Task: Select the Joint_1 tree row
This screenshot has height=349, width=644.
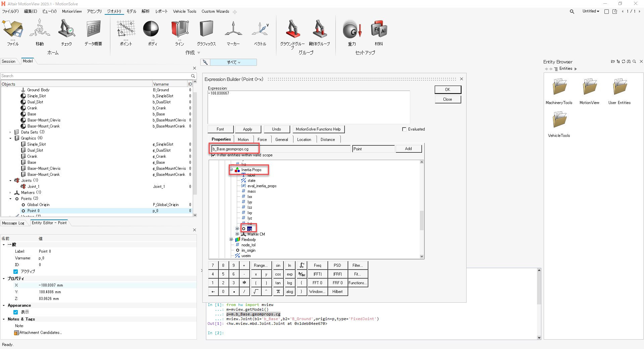Action: pyautogui.click(x=97, y=187)
